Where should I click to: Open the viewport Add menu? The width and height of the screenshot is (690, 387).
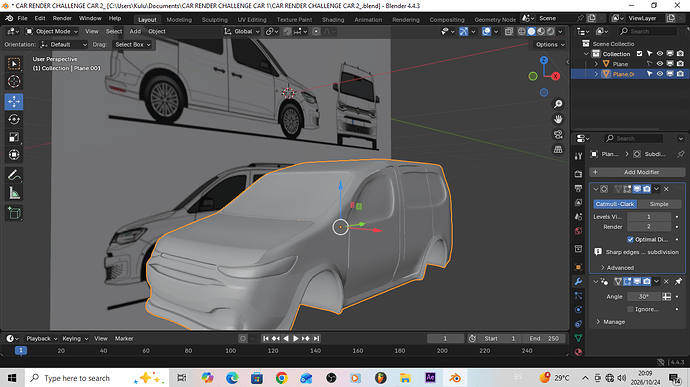[135, 32]
